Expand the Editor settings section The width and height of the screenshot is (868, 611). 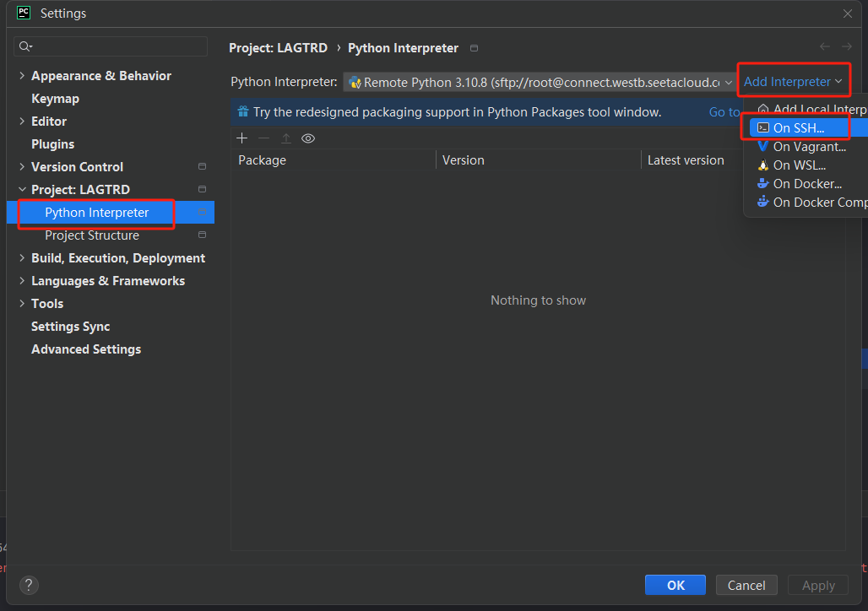pos(22,122)
